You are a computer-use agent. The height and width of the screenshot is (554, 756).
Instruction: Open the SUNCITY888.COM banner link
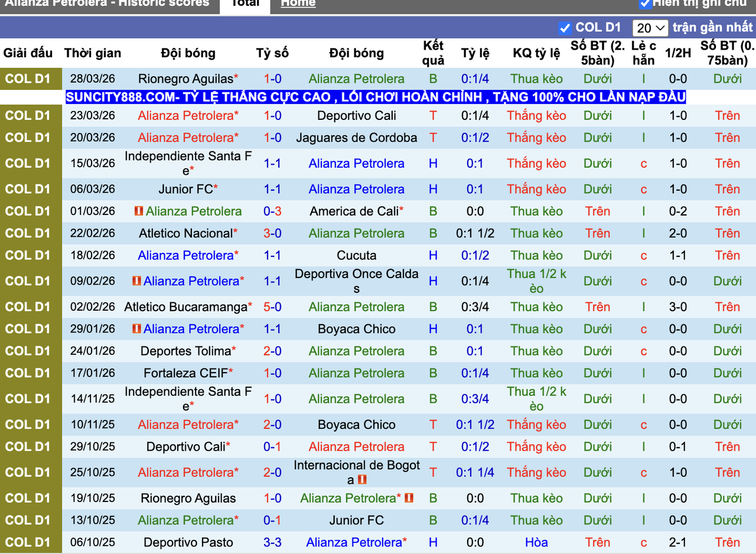pyautogui.click(x=375, y=97)
